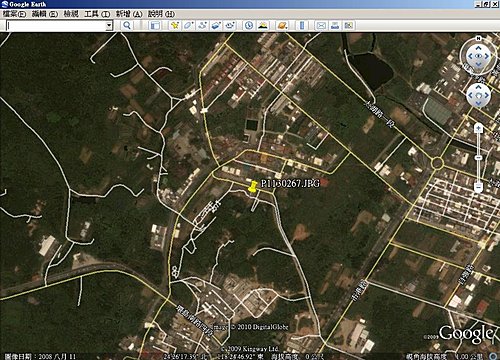
Task: Click inside the search input field
Action: pyautogui.click(x=56, y=25)
